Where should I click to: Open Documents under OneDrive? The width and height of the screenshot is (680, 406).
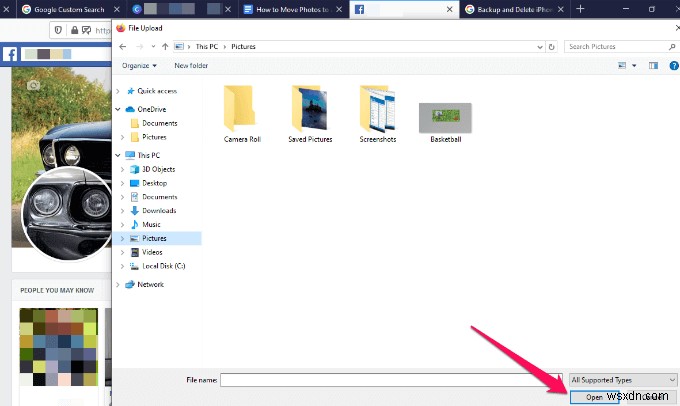(160, 123)
